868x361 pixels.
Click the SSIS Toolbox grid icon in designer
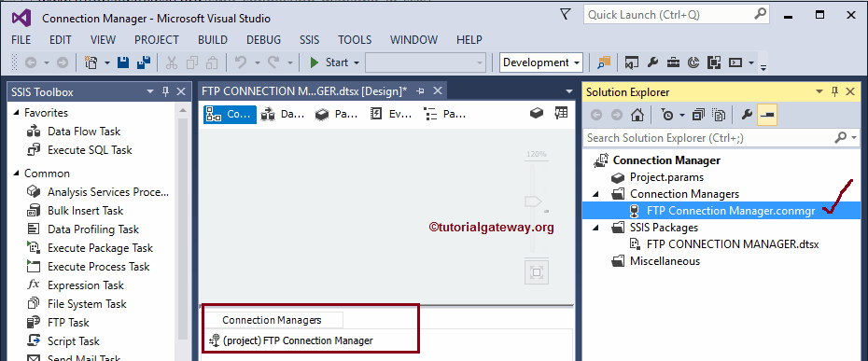[x=561, y=114]
